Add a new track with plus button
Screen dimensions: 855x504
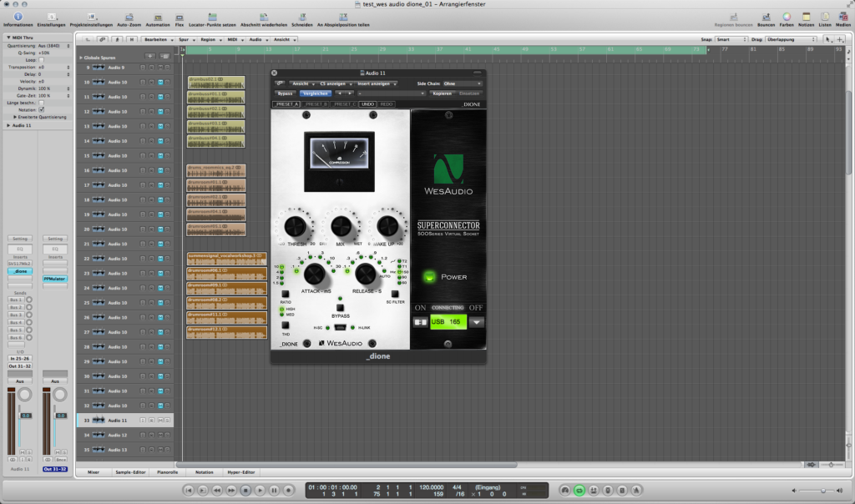[x=150, y=56]
